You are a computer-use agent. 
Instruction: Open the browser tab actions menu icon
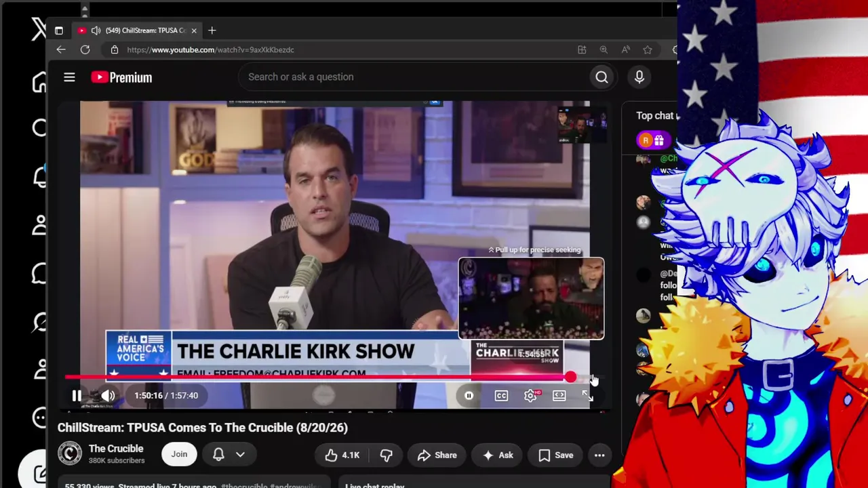pyautogui.click(x=58, y=30)
